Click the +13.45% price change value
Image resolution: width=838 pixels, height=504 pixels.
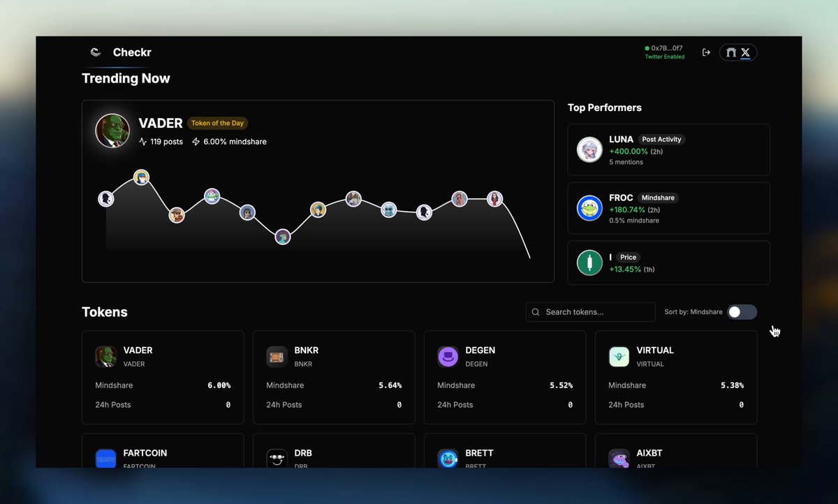click(x=625, y=269)
